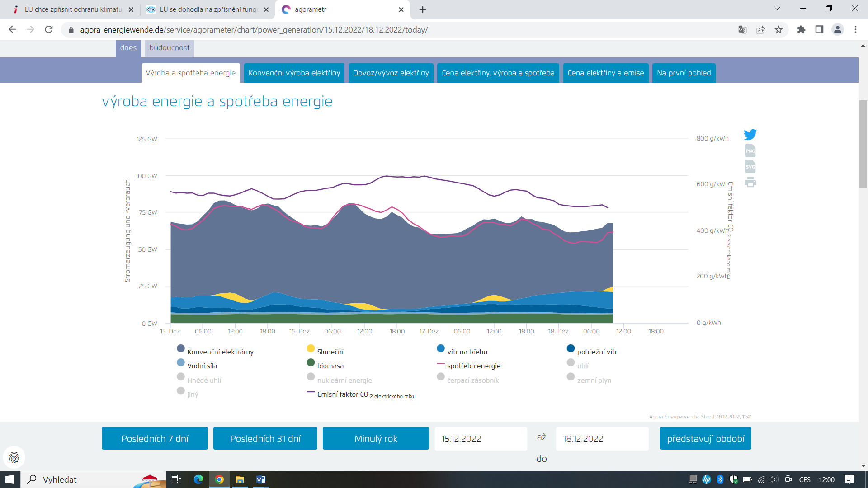Download chart as PNG file
This screenshot has height=488, width=868.
click(750, 151)
